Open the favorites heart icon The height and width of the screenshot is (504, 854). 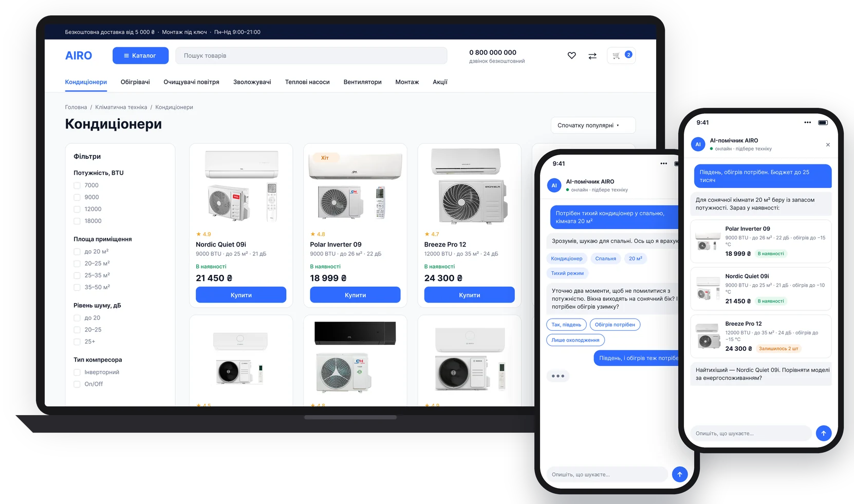click(571, 55)
